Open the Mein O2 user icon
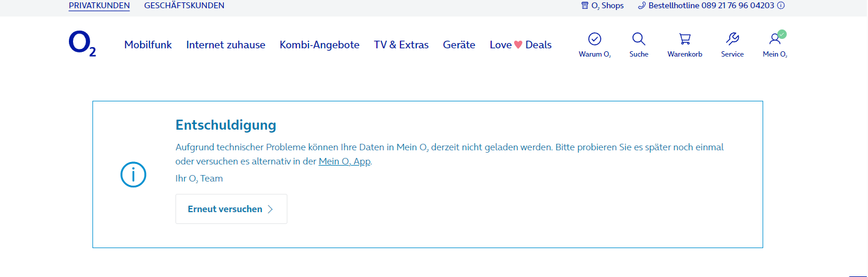868x277 pixels. 775,39
